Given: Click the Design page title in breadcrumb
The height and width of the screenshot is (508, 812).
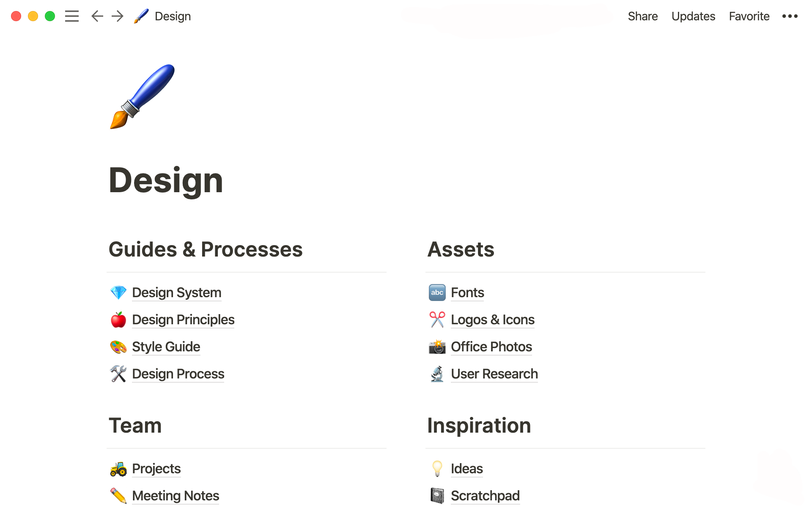Looking at the screenshot, I should 173,16.
